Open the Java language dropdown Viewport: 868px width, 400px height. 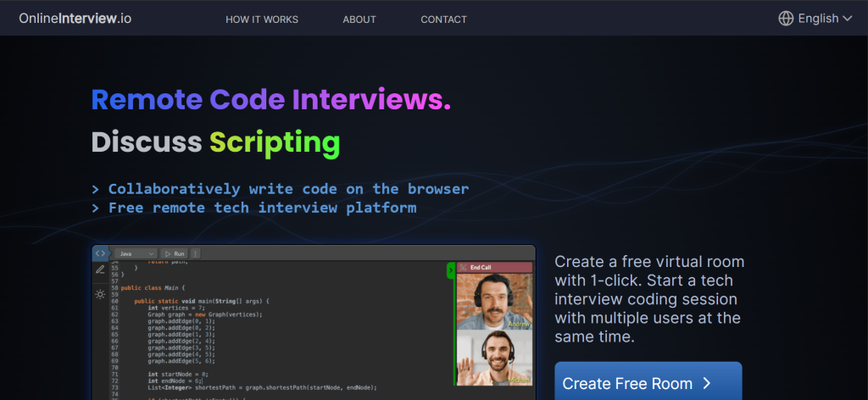136,253
